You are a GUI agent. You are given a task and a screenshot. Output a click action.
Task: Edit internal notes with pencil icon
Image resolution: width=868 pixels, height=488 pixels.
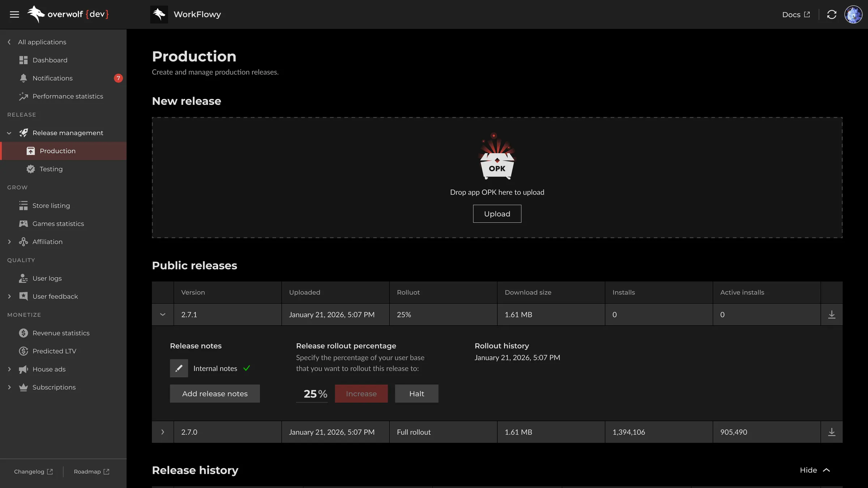(179, 368)
